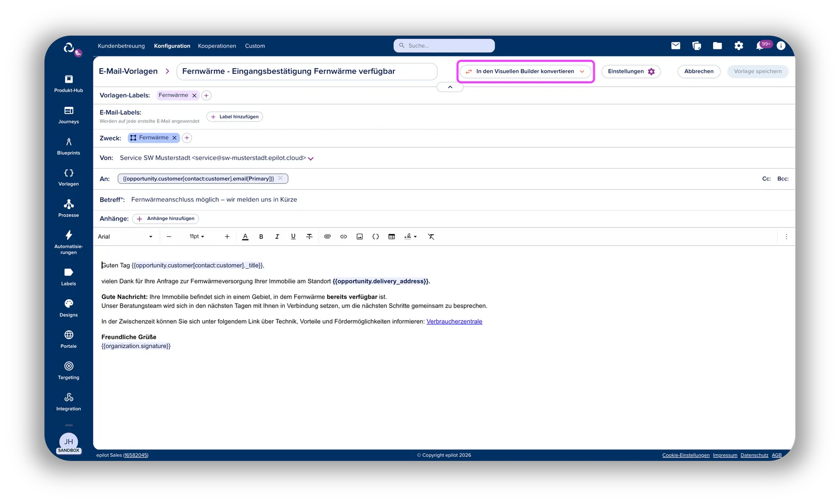Decrease the font size
The image size is (839, 504).
click(x=169, y=237)
